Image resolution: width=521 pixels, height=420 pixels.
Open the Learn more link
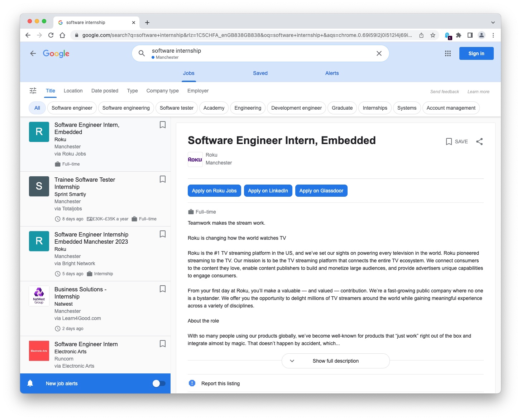[x=478, y=92]
